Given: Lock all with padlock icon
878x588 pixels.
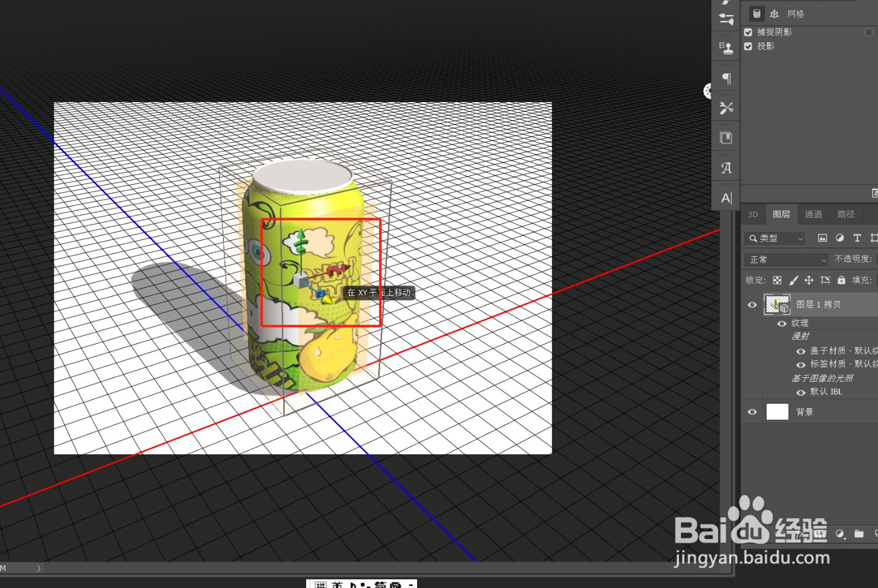Looking at the screenshot, I should pyautogui.click(x=841, y=280).
